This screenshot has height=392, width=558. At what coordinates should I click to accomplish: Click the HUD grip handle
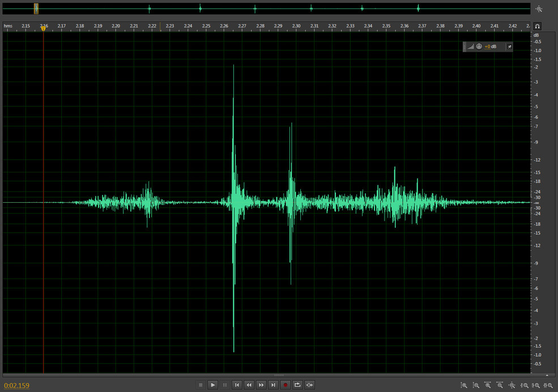[x=465, y=46]
